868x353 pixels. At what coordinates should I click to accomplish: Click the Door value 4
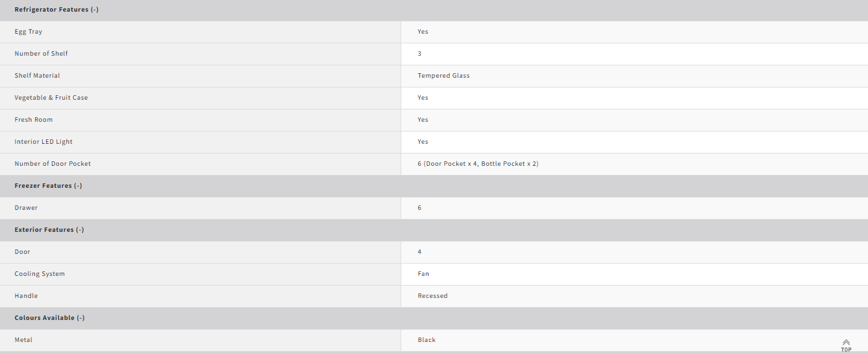pos(419,252)
